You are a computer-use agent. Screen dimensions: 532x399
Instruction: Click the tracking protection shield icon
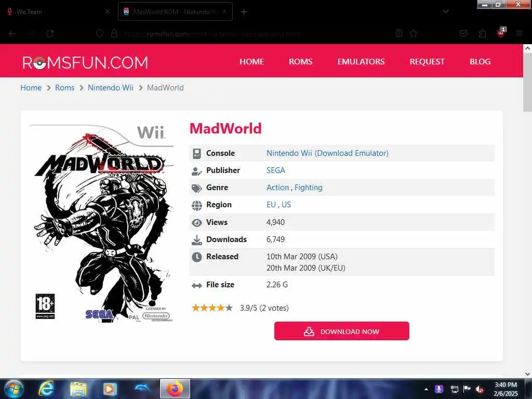click(99, 34)
